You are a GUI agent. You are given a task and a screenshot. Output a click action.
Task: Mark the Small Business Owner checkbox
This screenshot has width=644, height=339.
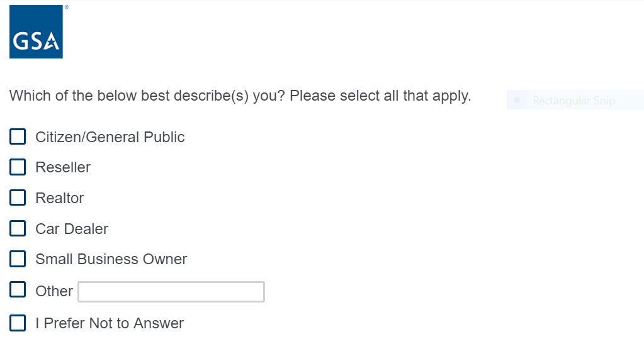point(18,258)
